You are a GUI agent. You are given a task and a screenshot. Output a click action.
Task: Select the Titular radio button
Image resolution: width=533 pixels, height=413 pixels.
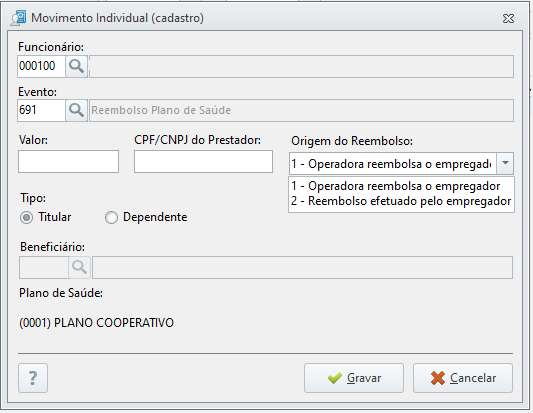(x=26, y=217)
